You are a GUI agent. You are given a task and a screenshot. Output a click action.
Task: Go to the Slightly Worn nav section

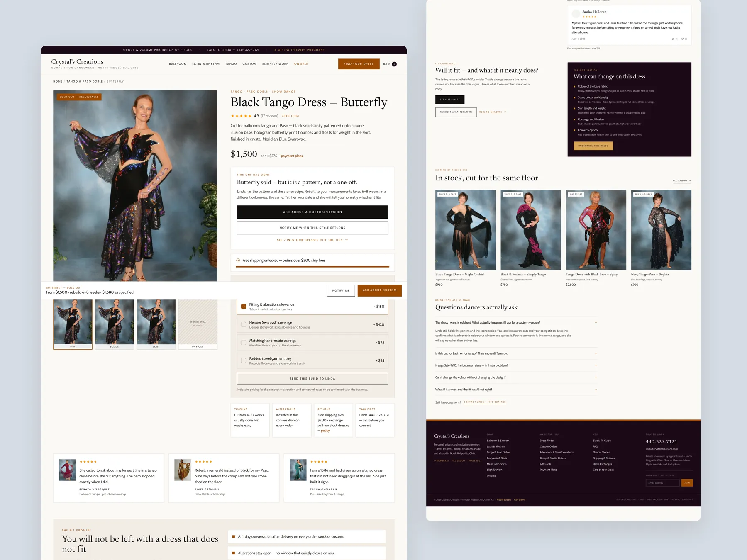click(x=276, y=64)
